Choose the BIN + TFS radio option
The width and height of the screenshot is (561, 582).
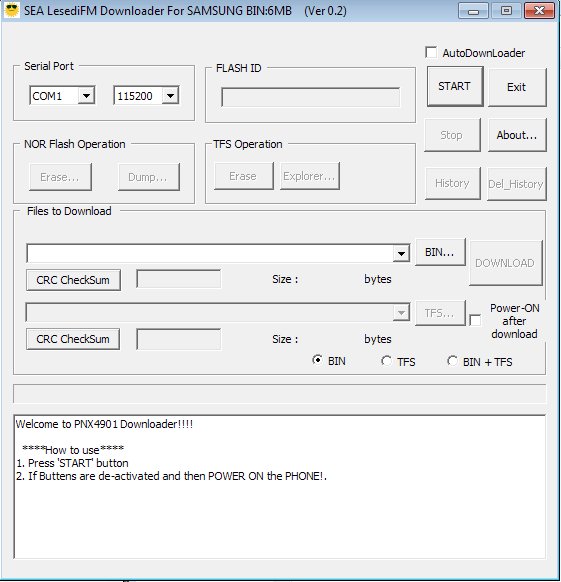452,361
